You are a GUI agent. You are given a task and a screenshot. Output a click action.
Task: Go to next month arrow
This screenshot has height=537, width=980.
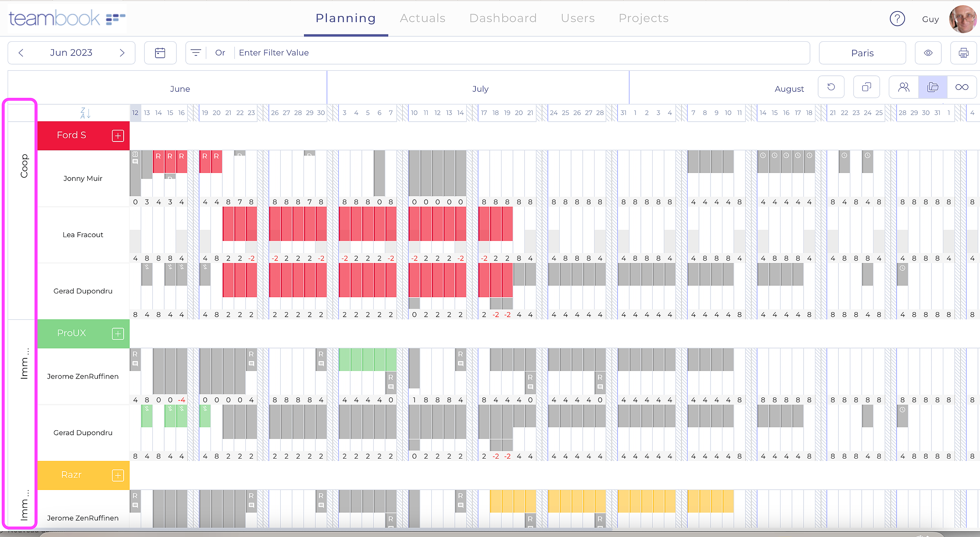tap(122, 53)
